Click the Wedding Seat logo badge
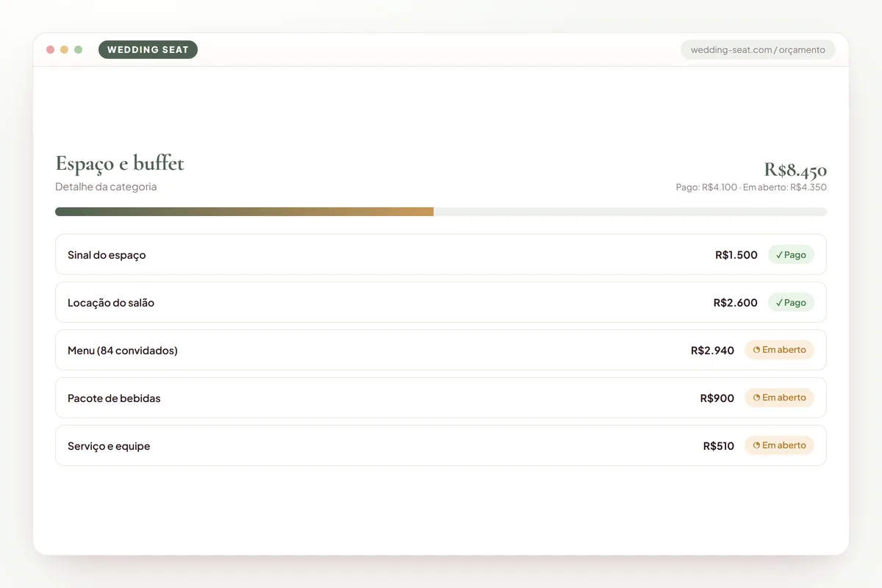Screen dimensions: 882x588 click(148, 50)
